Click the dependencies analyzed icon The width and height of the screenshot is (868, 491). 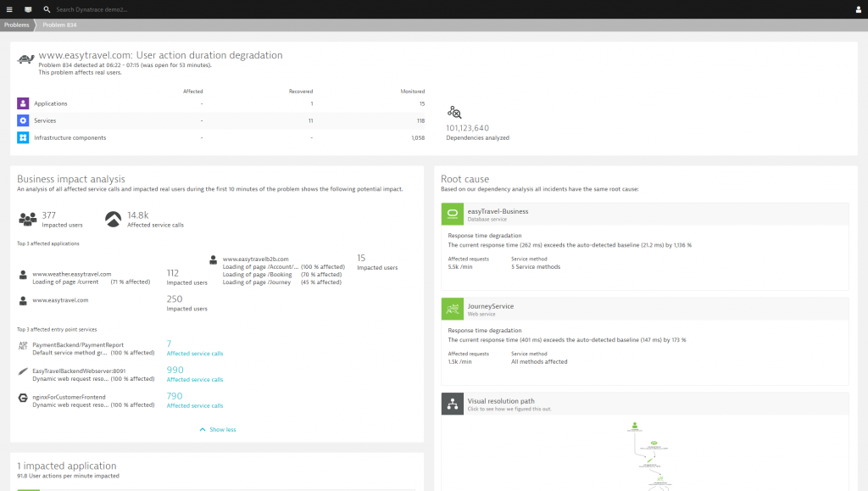point(454,113)
